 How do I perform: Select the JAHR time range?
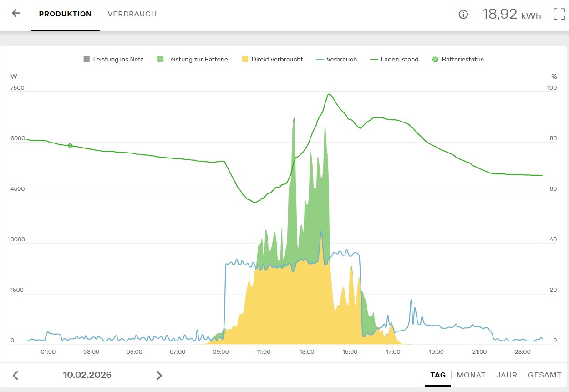[507, 375]
